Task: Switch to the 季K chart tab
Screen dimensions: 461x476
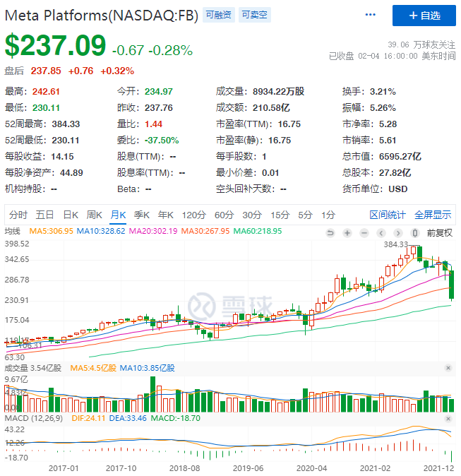Action: tap(142, 215)
